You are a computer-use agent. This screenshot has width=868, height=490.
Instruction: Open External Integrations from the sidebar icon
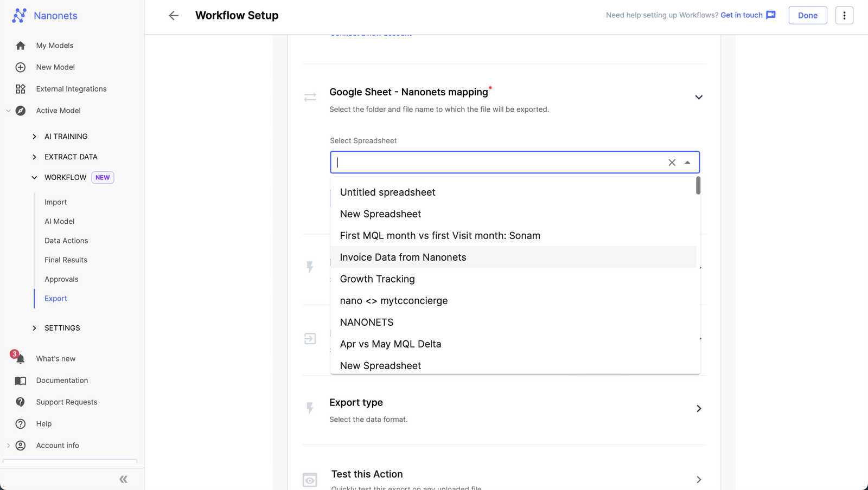(x=21, y=89)
